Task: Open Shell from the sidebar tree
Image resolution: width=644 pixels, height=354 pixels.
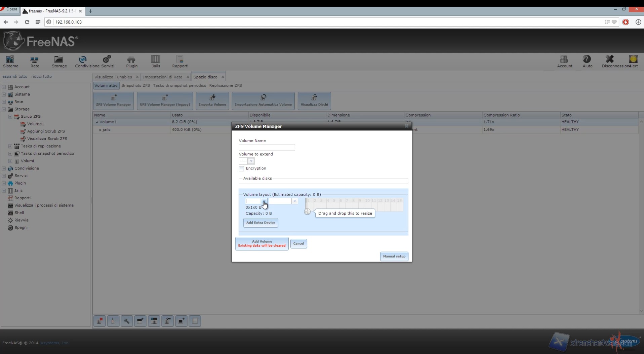Action: click(x=19, y=213)
